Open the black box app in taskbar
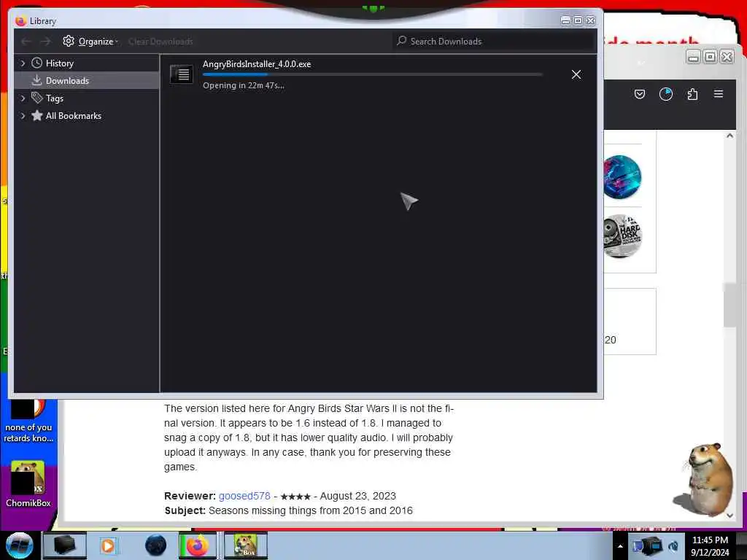Viewport: 747px width, 560px height. [x=64, y=545]
